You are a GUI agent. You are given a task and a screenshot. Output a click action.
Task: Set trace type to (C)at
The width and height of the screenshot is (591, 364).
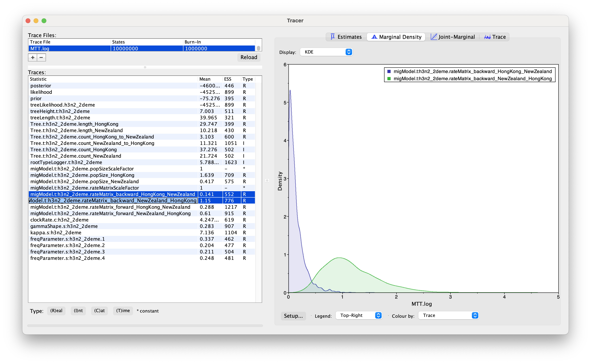99,311
